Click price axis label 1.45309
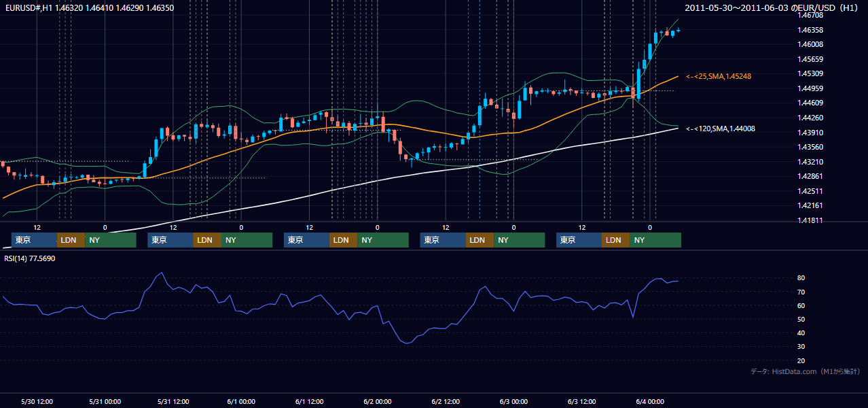 810,73
